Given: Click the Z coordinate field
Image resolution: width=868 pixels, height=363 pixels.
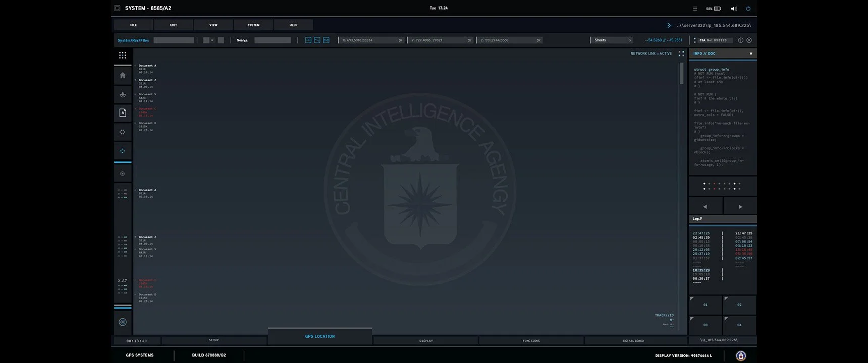Looking at the screenshot, I should pos(510,40).
